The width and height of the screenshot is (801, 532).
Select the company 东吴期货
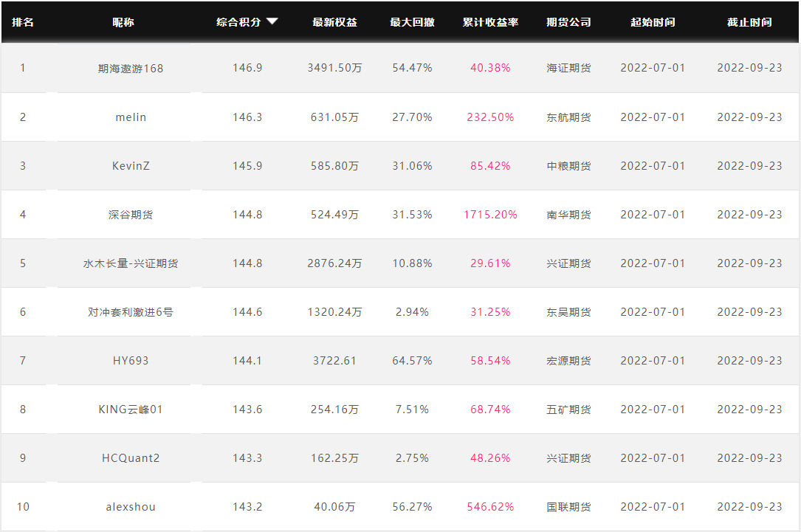tap(568, 312)
